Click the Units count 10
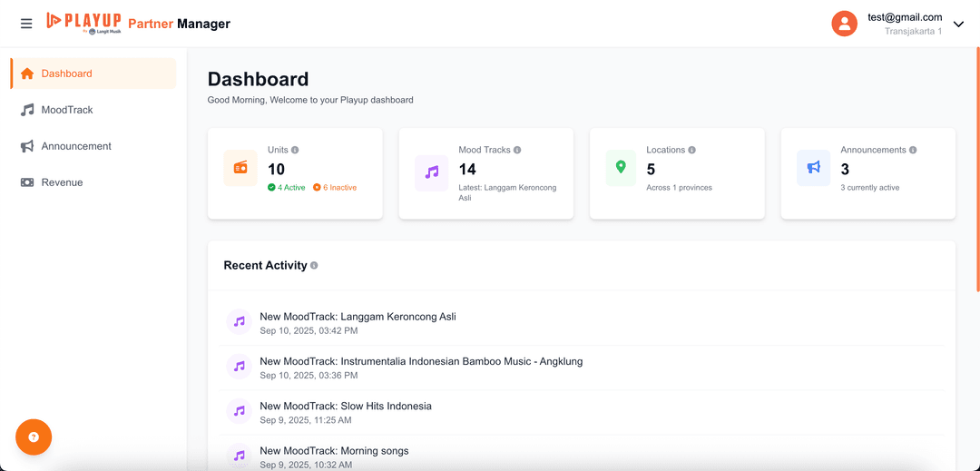Image resolution: width=980 pixels, height=471 pixels. [x=276, y=170]
